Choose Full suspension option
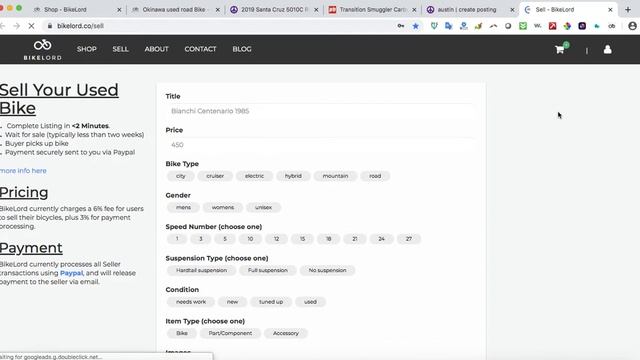640x360 pixels. 268,270
